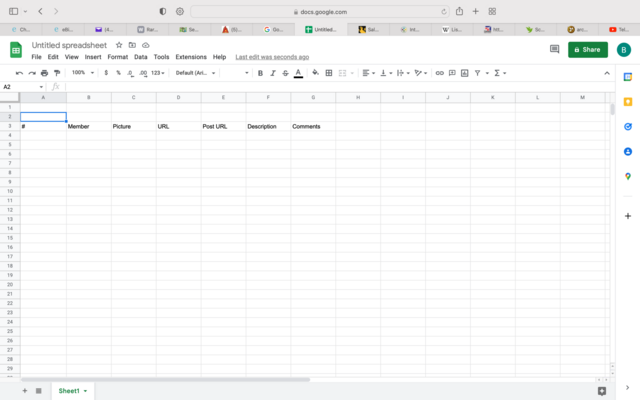Open Google Keep in side panel

click(x=627, y=103)
